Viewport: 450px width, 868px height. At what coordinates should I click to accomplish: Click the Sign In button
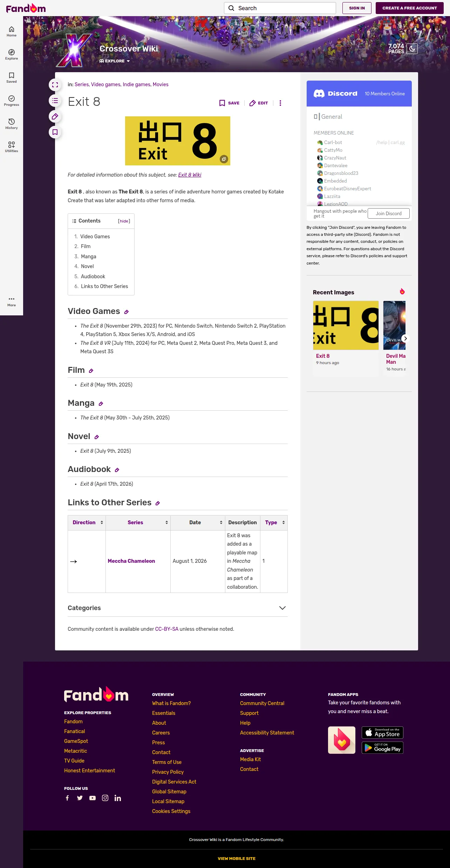tap(357, 8)
